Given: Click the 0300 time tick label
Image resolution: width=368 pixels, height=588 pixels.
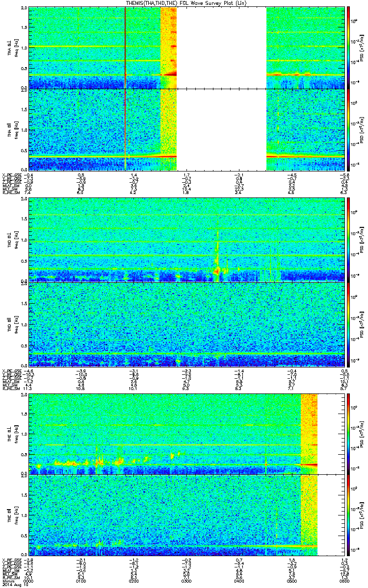Looking at the screenshot, I should click(186, 582).
